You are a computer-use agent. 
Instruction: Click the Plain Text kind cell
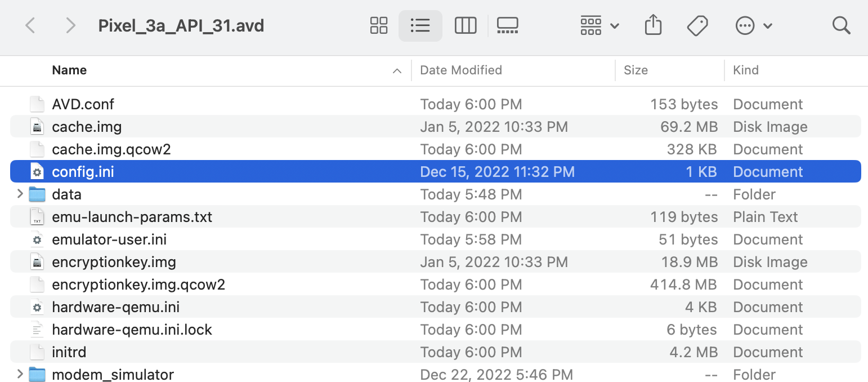point(766,217)
